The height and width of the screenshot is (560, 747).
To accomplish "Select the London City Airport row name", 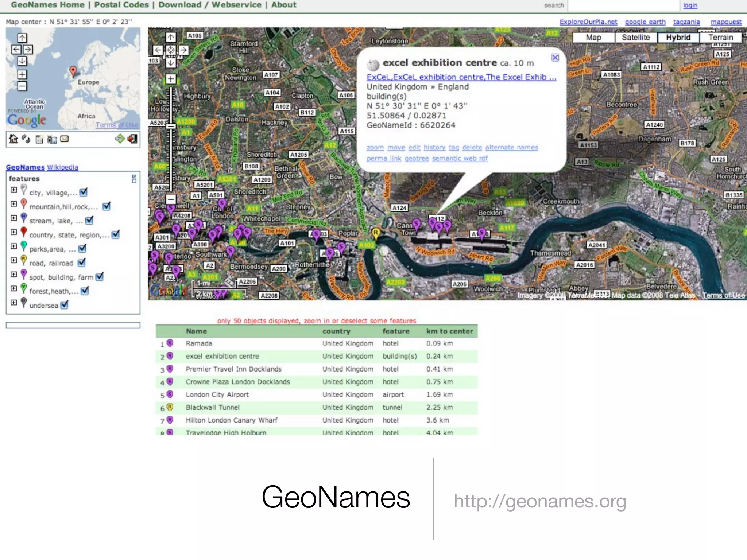I will pyautogui.click(x=217, y=394).
